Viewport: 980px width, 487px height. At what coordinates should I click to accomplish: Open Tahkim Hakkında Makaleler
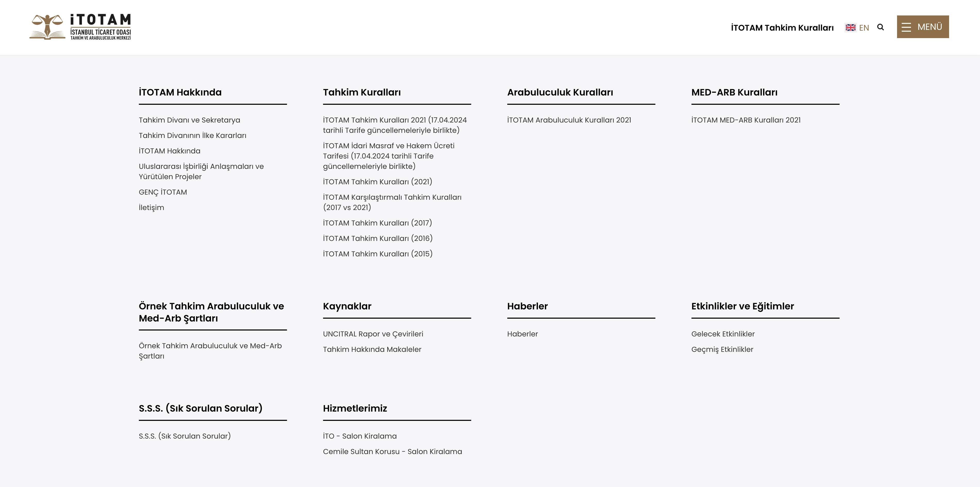[372, 349]
